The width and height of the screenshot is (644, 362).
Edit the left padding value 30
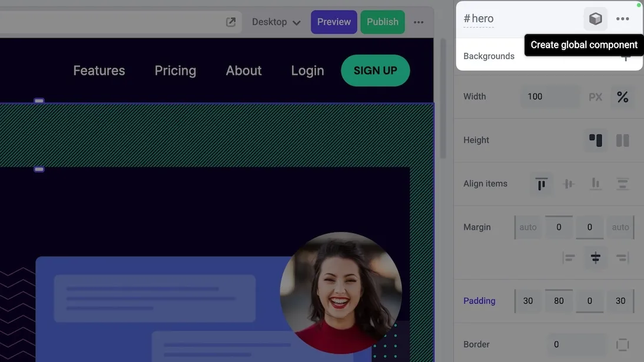528,301
